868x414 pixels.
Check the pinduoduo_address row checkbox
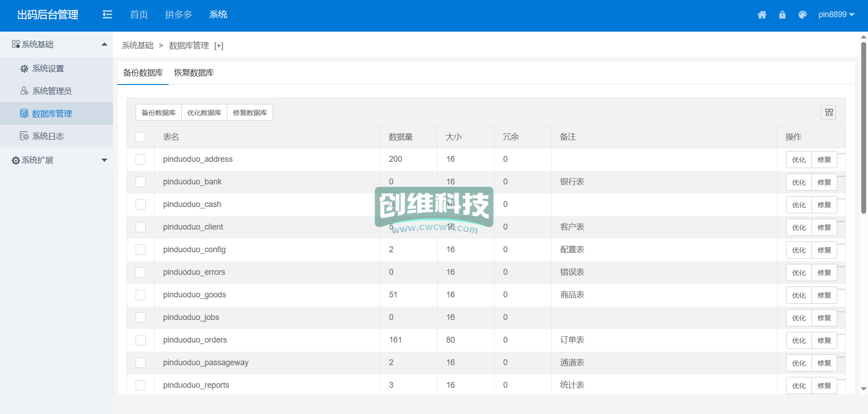pos(141,160)
